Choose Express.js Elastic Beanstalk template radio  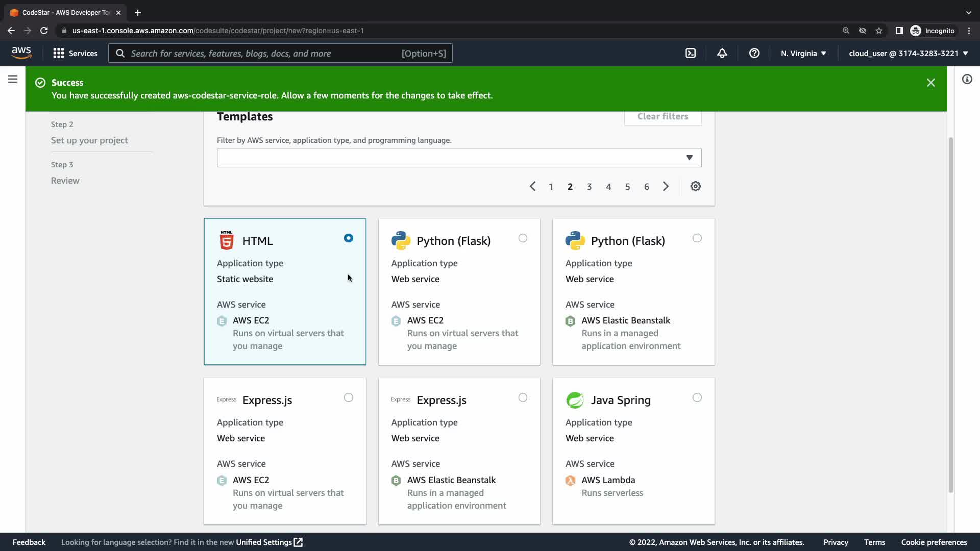click(523, 397)
